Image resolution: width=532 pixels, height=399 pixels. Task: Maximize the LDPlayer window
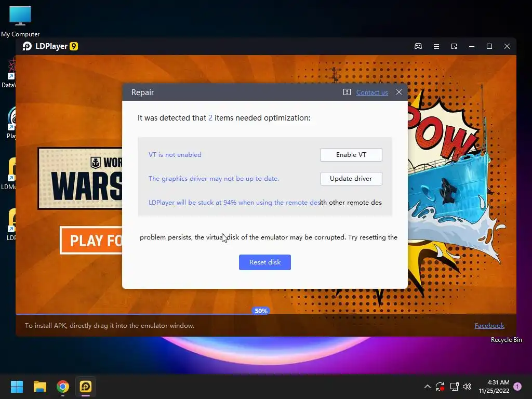489,46
